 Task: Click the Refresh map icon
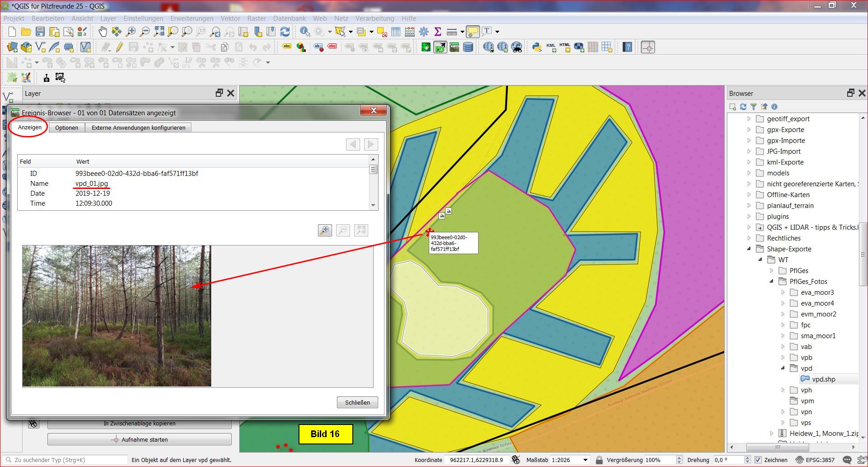(x=285, y=31)
